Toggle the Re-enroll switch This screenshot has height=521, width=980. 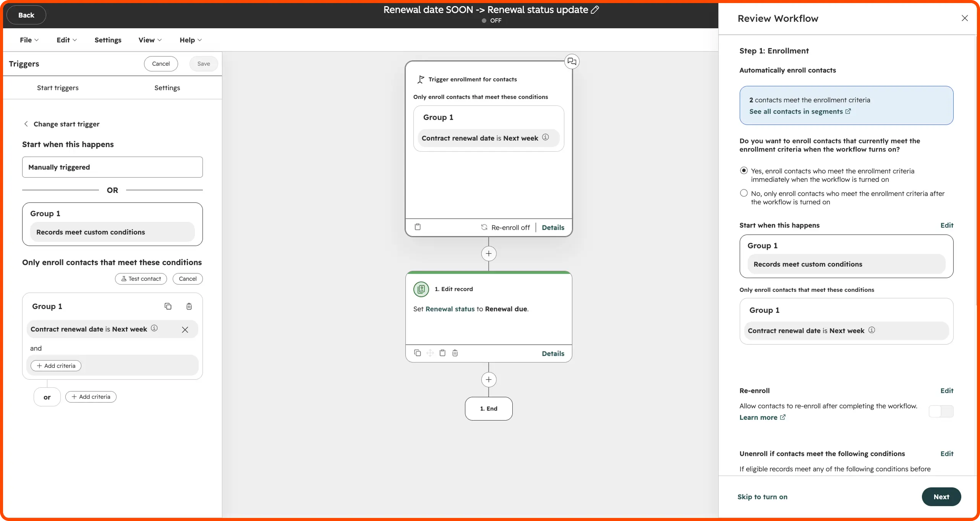point(941,411)
